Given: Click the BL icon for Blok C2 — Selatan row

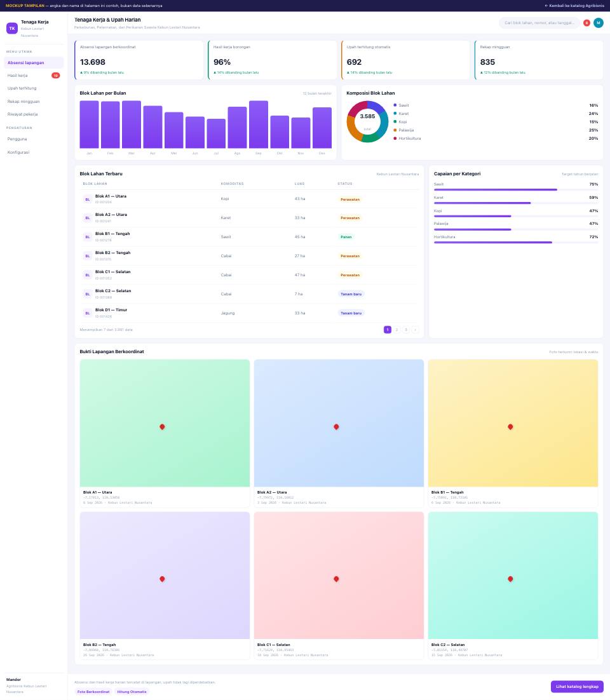Looking at the screenshot, I should 88,294.
